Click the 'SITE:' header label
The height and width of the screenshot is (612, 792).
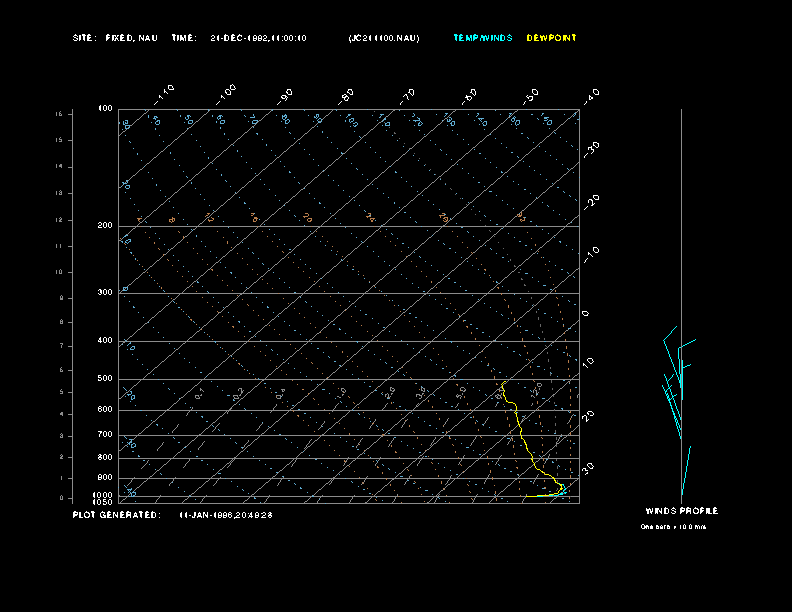click(84, 38)
